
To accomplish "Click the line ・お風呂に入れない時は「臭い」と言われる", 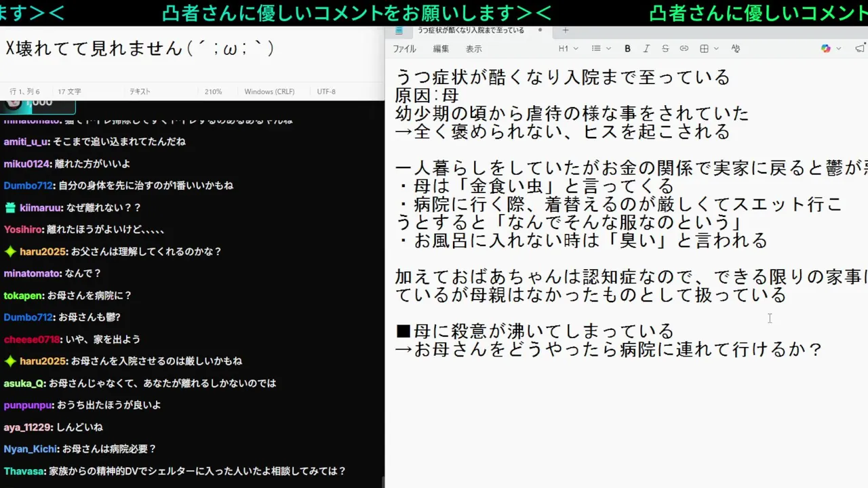I will [x=582, y=241].
